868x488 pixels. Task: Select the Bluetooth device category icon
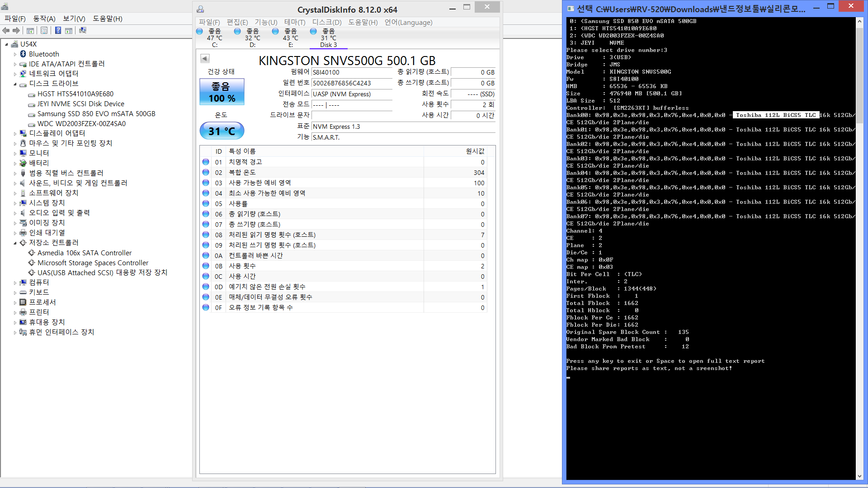coord(23,54)
